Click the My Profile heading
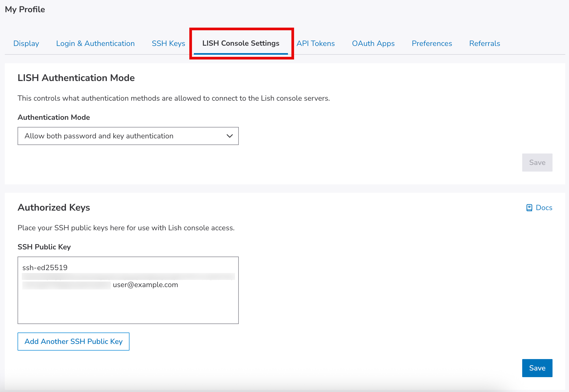 [x=25, y=10]
